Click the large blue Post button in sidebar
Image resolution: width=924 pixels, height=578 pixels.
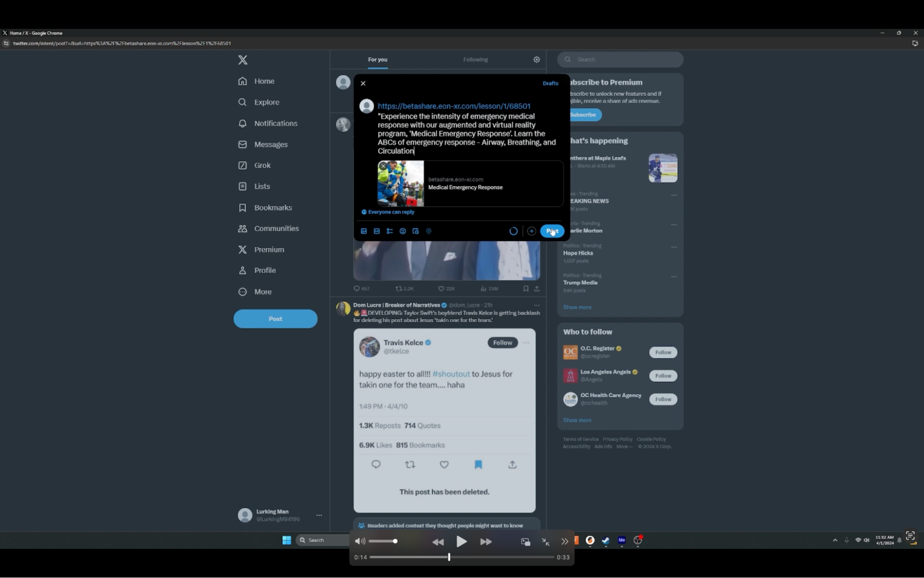(275, 319)
